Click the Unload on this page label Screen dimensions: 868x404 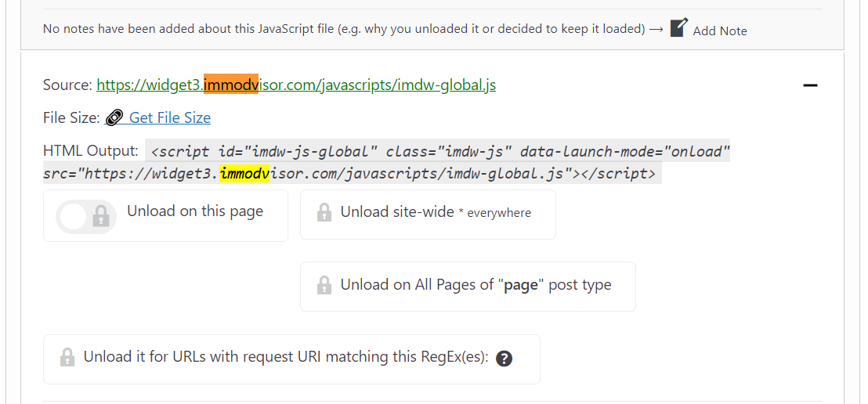click(x=195, y=211)
